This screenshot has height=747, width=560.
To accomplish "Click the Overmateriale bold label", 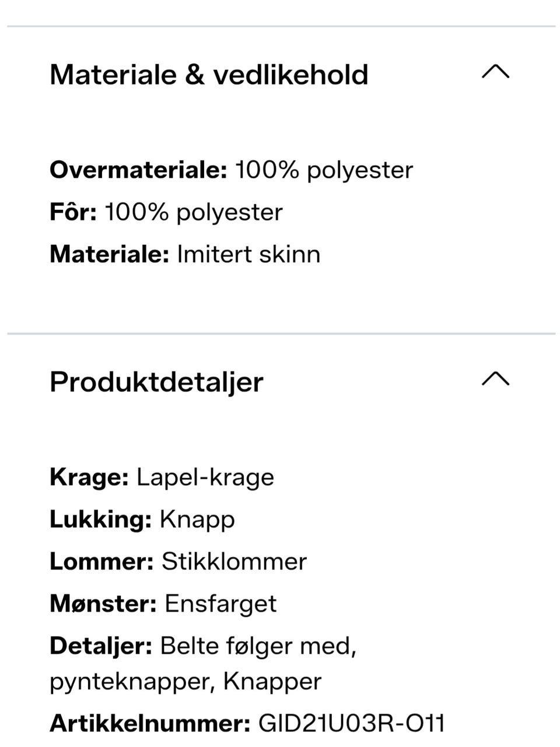I will [x=138, y=170].
